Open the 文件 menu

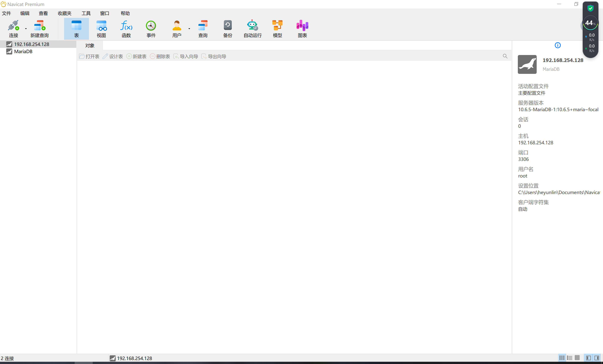coord(7,13)
